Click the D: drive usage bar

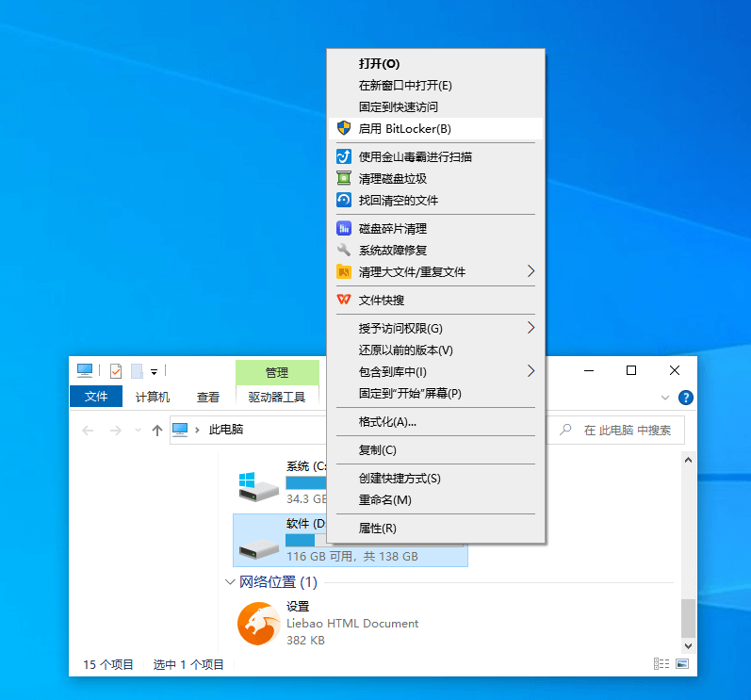pos(306,541)
